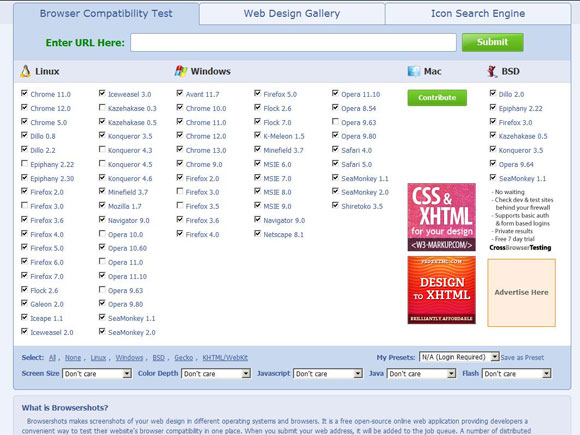Check Linux Opera 10.0 checkbox
580x435 pixels.
point(102,233)
